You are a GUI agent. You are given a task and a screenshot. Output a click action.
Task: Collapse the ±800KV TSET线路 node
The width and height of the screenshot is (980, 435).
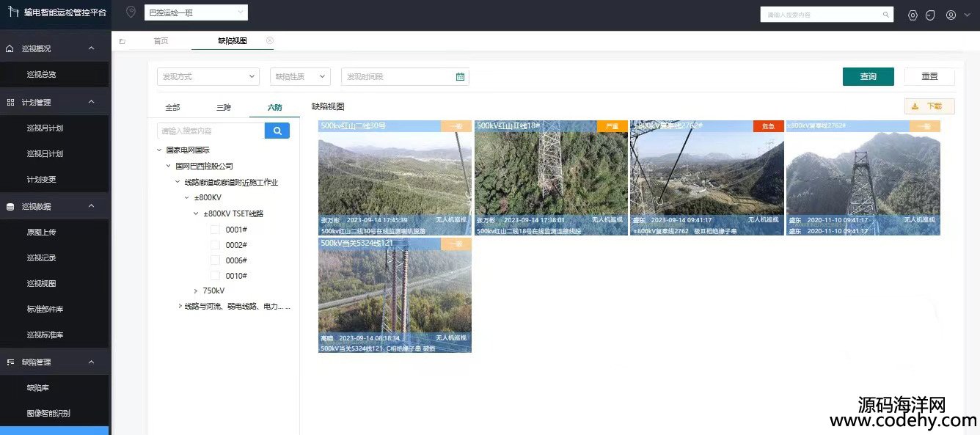(x=196, y=214)
